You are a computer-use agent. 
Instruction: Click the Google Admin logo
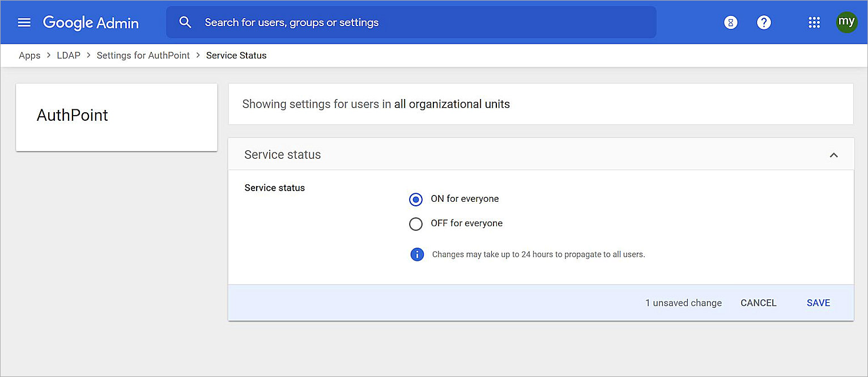pos(91,23)
